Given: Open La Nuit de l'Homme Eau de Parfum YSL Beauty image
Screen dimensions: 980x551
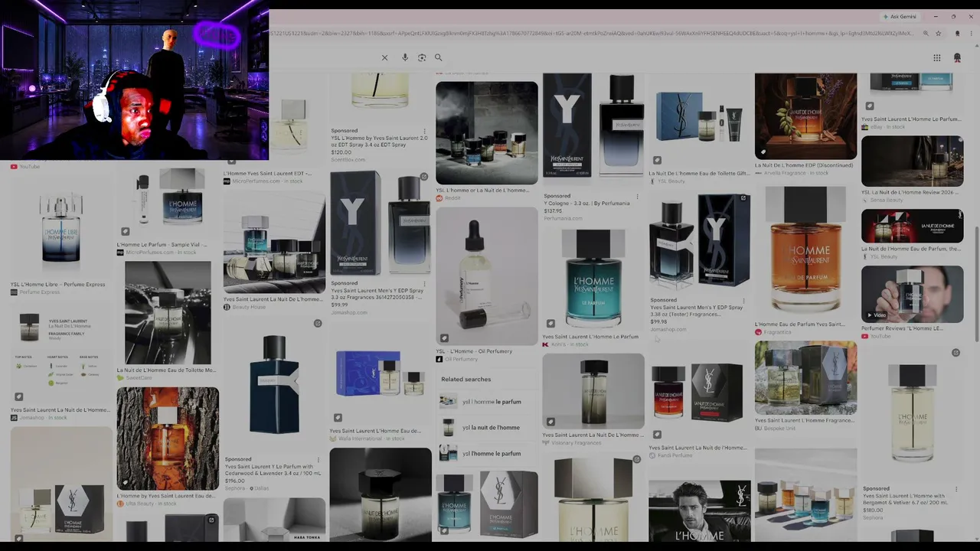Looking at the screenshot, I should click(x=912, y=226).
